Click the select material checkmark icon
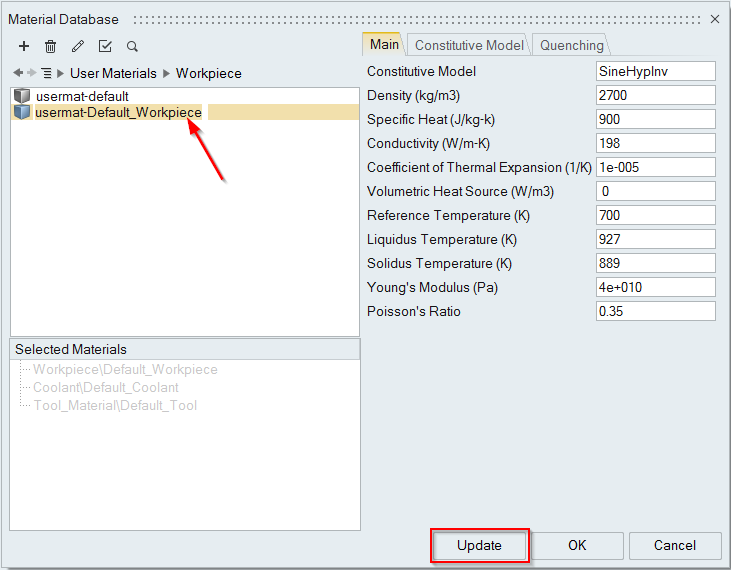 [x=105, y=46]
